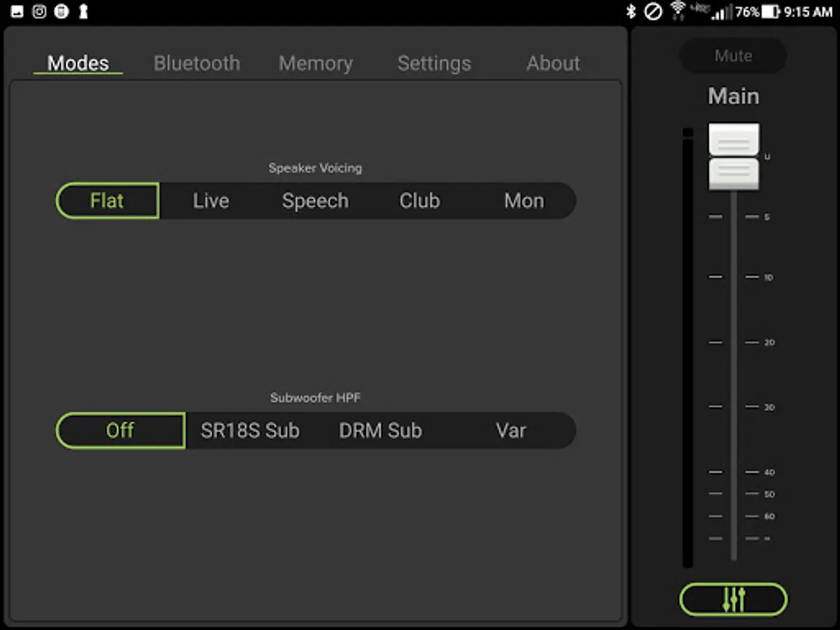Click the Subwoofer HPF label
Viewport: 840px width, 630px height.
tap(315, 398)
